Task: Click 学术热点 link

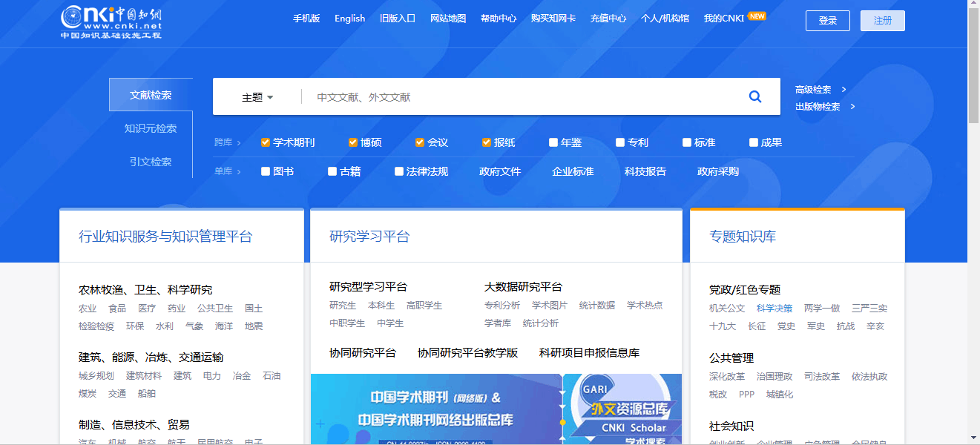Action: 645,306
